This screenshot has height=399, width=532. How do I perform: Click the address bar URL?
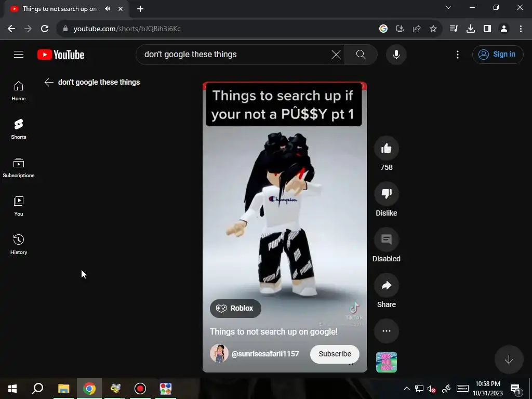coord(127,29)
